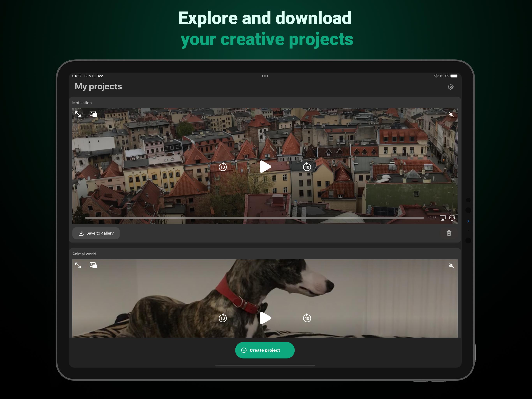Tap the 01:27 clock in status bar
The height and width of the screenshot is (399, 532).
click(x=77, y=76)
